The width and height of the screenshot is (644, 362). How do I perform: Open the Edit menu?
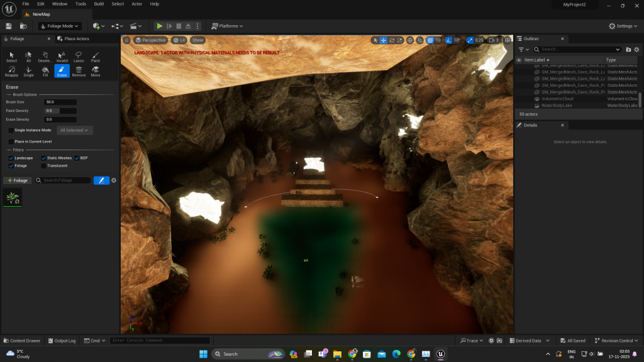(41, 4)
